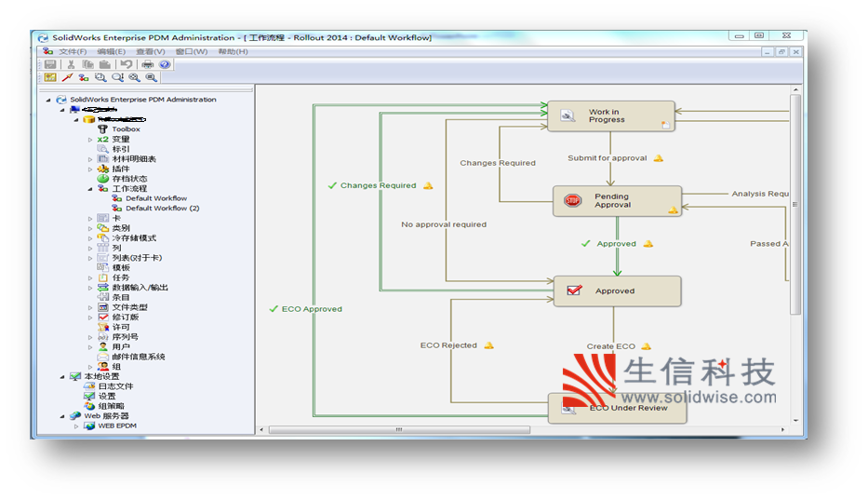Click the last magnifier toolbar icon

click(151, 77)
